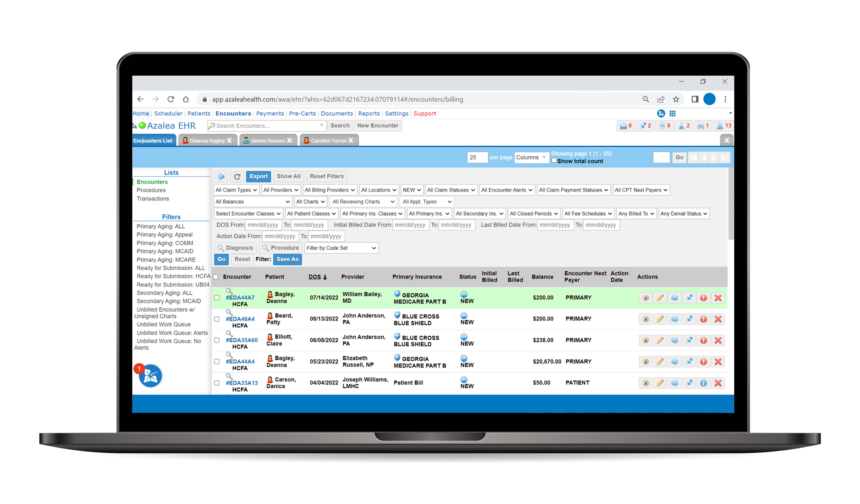
Task: Click the edit pencil icon for Beard encounter
Action: pyautogui.click(x=659, y=319)
